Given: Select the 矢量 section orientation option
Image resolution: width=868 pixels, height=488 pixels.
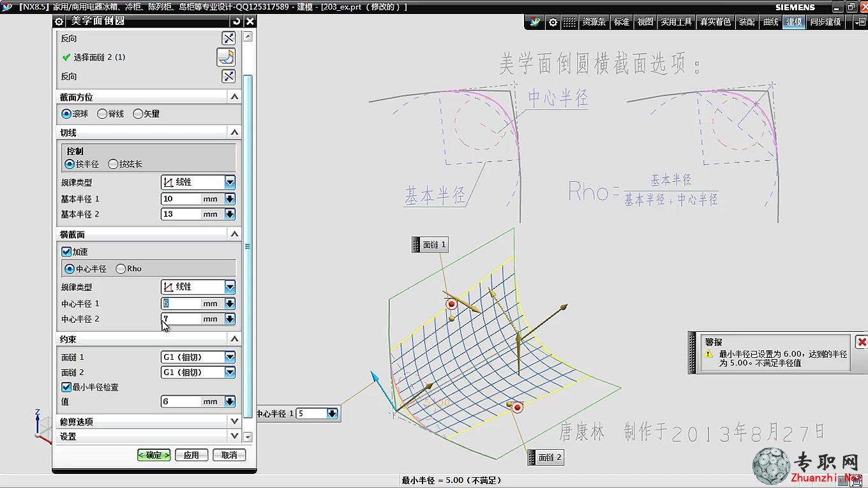Looking at the screenshot, I should click(x=146, y=114).
